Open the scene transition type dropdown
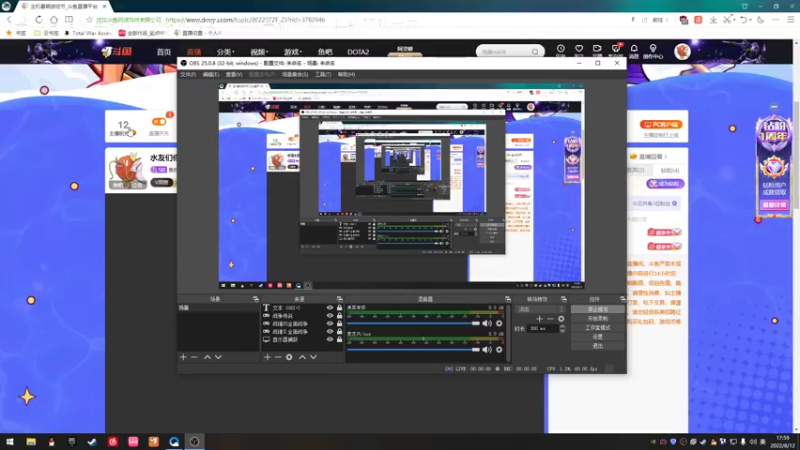800x450 pixels. pos(540,309)
